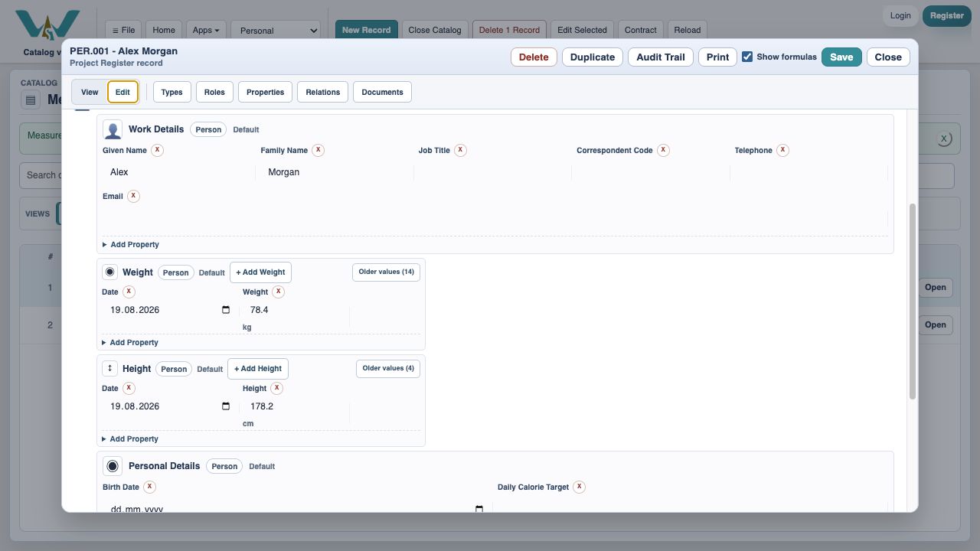Remove the Date property in Height section
The width and height of the screenshot is (980, 551).
click(129, 388)
